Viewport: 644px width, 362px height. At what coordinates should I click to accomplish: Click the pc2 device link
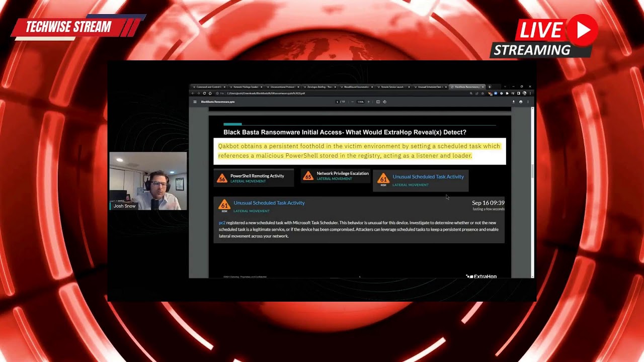pos(222,223)
